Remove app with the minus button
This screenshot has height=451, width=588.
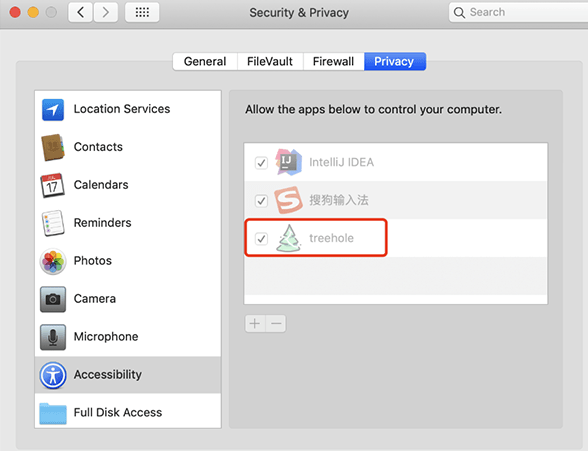click(276, 324)
